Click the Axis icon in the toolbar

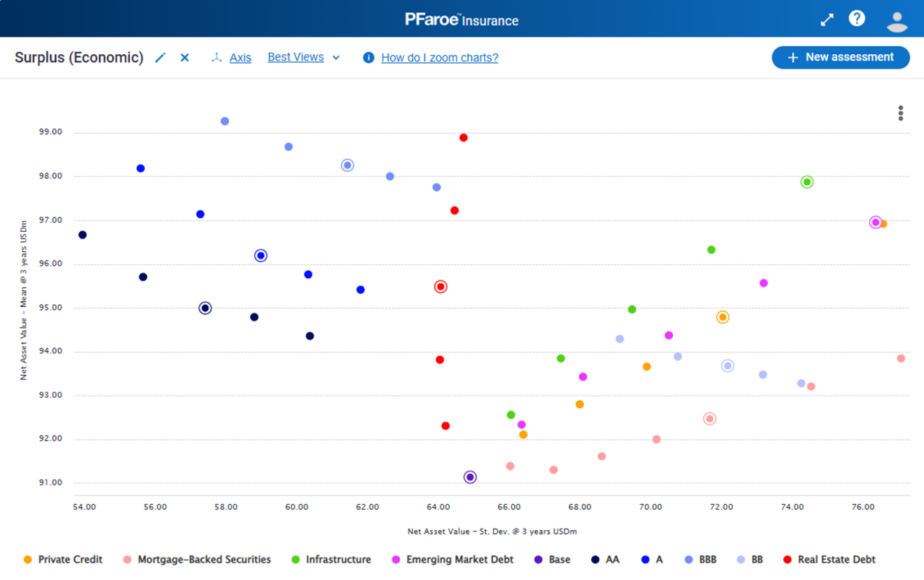tap(216, 58)
